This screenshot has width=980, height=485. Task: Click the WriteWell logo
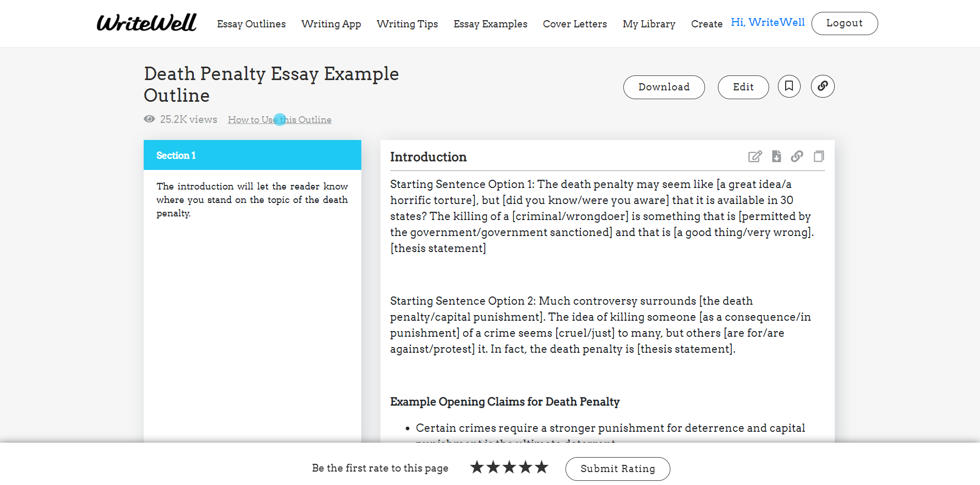pyautogui.click(x=147, y=23)
